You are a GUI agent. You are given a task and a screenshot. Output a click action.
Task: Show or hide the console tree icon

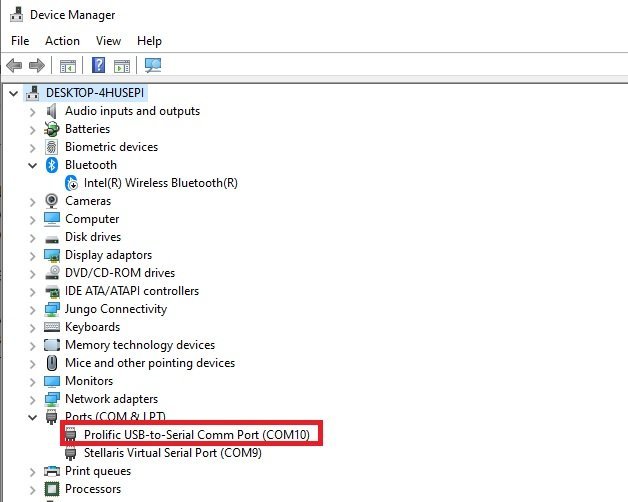tap(68, 66)
